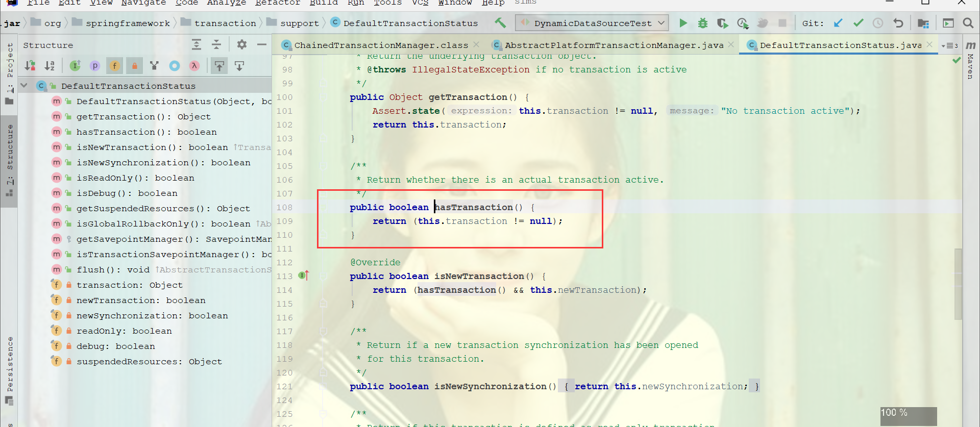Image resolution: width=980 pixels, height=427 pixels.
Task: Click springframework breadcrumb in navigation bar
Action: pos(128,23)
